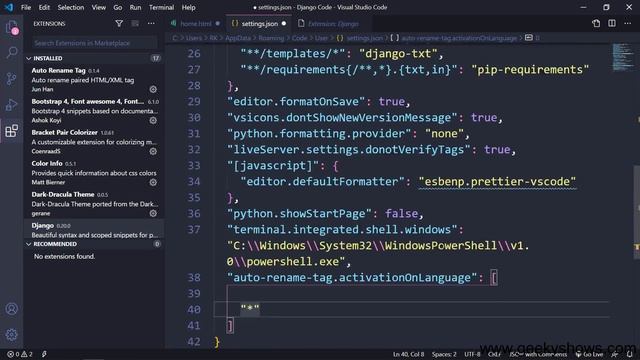Open the File menu
640x360 pixels.
pos(26,7)
